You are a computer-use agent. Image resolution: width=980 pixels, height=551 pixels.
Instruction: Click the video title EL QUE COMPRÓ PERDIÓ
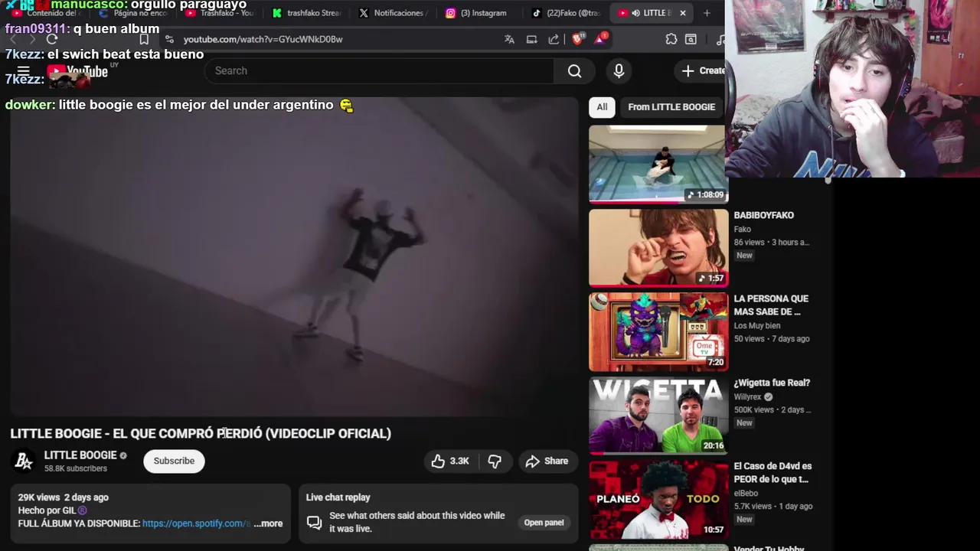coord(201,433)
